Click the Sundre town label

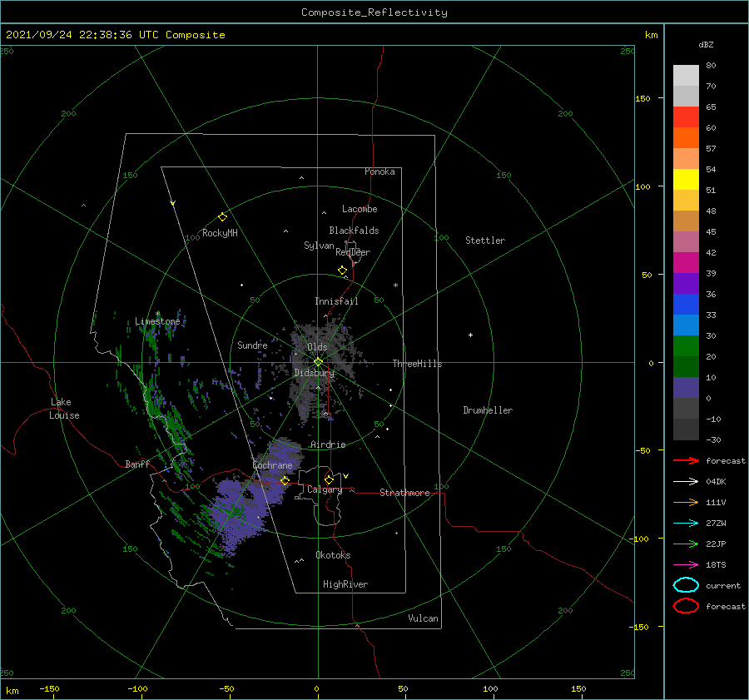point(252,345)
